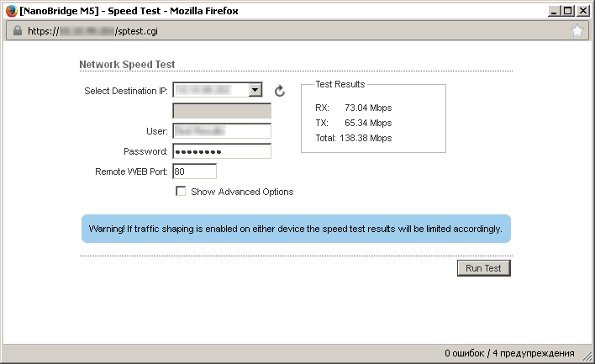Viewport: 595px width, 364px height.
Task: Click into the Password field
Action: (x=222, y=151)
